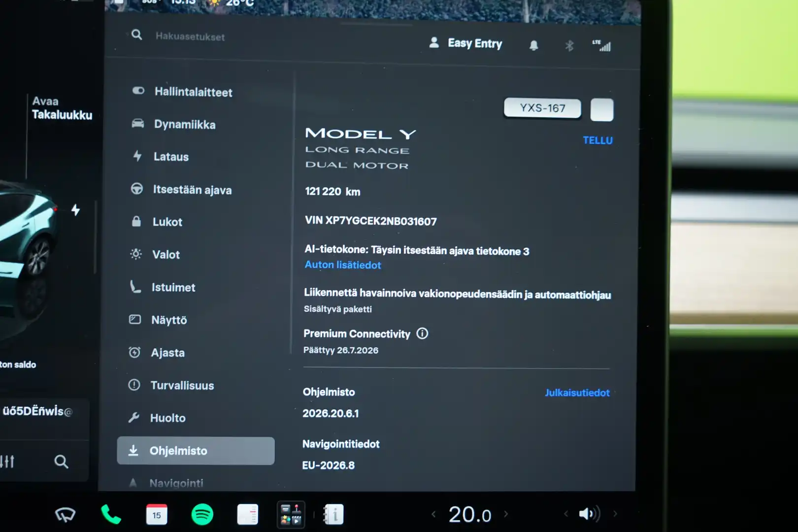This screenshot has height=532, width=798.
Task: Tap Avaa Takaluukku to open the trunk
Action: [62, 108]
